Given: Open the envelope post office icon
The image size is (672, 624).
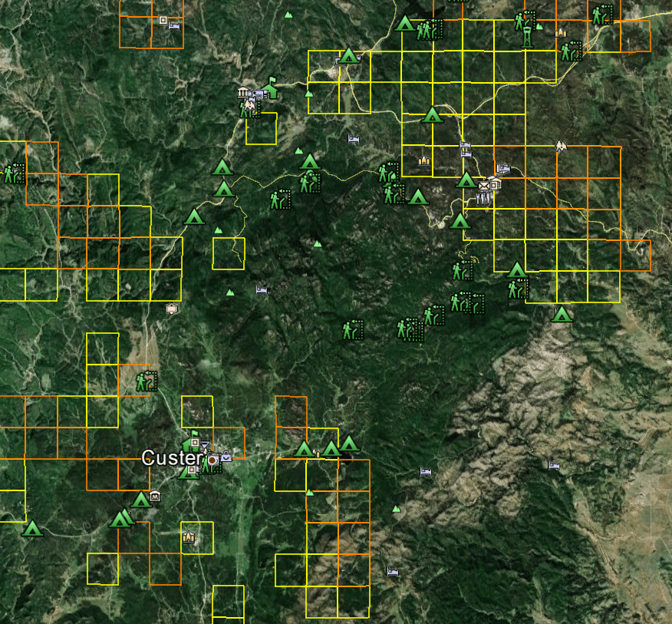Looking at the screenshot, I should [x=483, y=186].
